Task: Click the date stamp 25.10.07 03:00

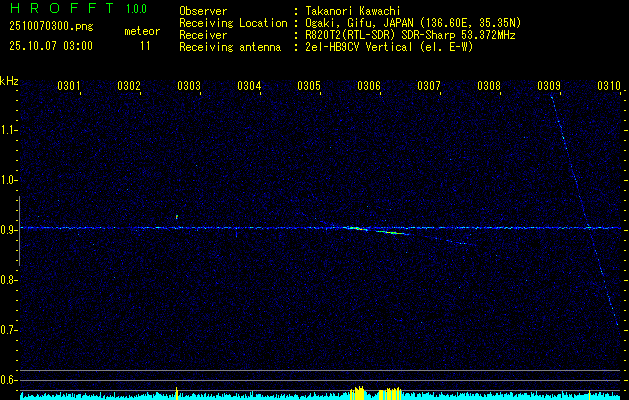Action: click(x=51, y=46)
